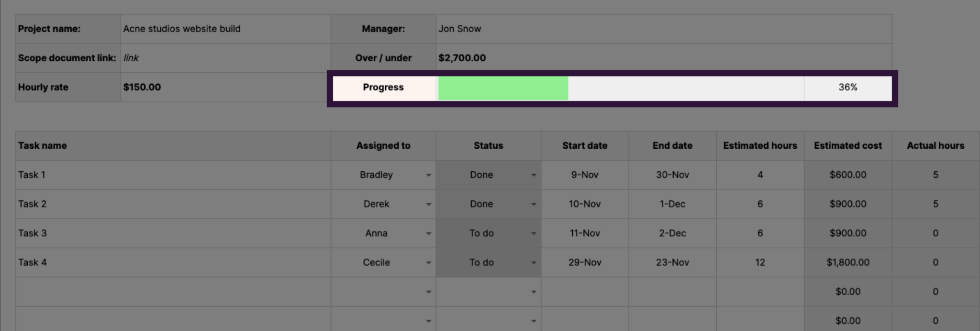980x331 pixels.
Task: Expand Anna's assignee dropdown arrow
Action: (428, 233)
